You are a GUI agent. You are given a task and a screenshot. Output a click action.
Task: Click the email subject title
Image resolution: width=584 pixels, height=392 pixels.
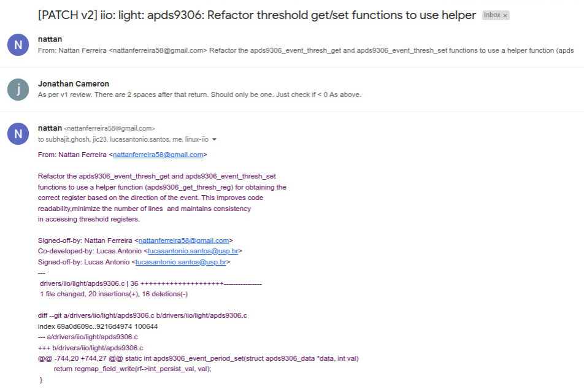[x=257, y=15]
